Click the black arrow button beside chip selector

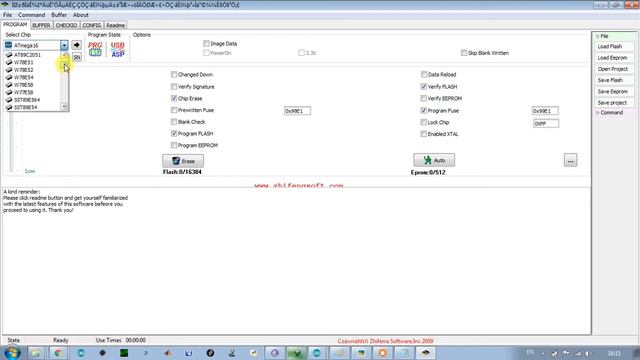[x=76, y=45]
